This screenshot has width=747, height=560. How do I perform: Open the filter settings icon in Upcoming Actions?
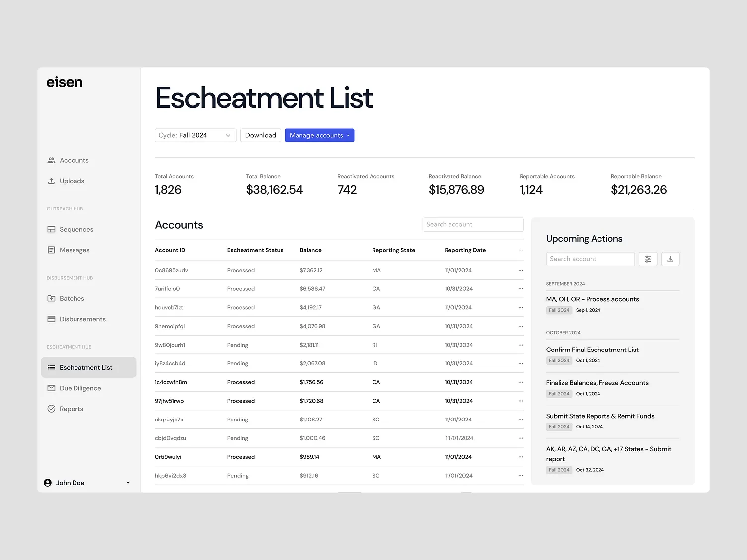click(648, 259)
